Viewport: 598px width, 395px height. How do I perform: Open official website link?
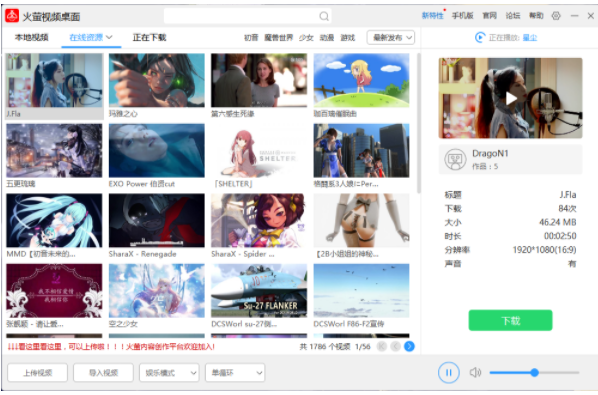(490, 16)
